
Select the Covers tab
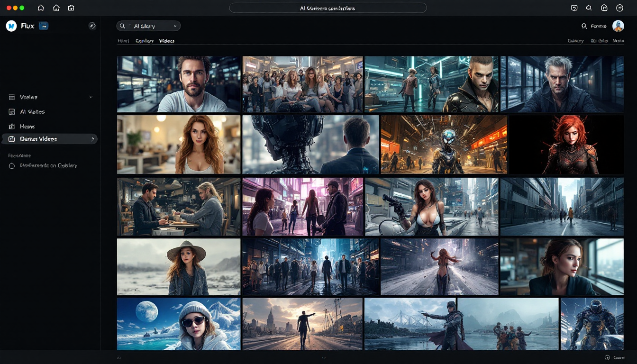tap(144, 41)
